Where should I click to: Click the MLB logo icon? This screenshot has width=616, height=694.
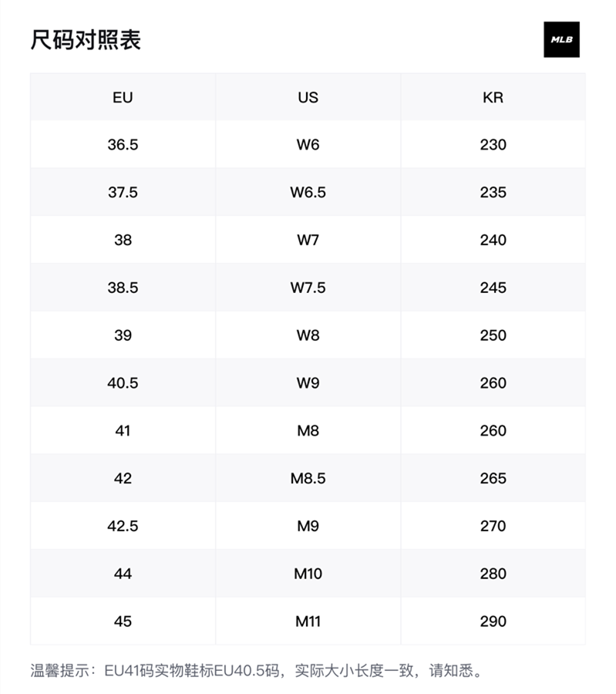tap(561, 39)
